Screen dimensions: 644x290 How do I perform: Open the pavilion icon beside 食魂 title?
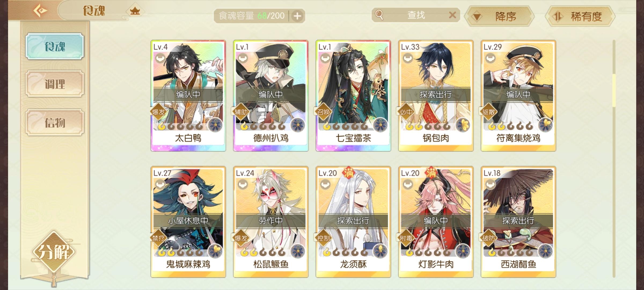pos(135,11)
